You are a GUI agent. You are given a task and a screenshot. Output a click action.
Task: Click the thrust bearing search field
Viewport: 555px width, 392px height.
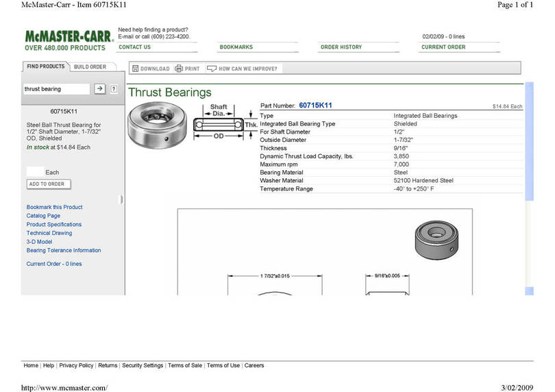pos(56,89)
